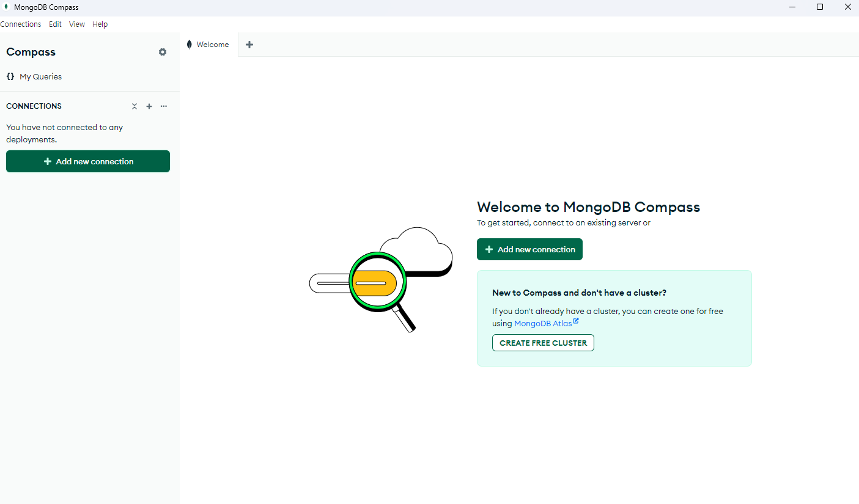Maximize the MongoDB Compass window
The height and width of the screenshot is (504, 859).
820,7
